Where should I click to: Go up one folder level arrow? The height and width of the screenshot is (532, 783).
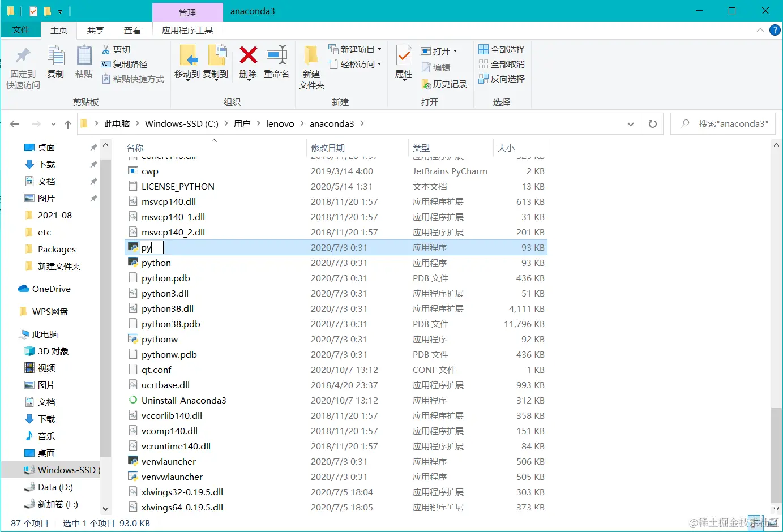68,124
